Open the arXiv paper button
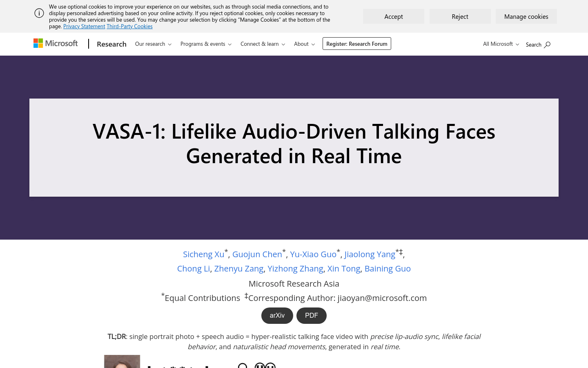 [x=277, y=316]
